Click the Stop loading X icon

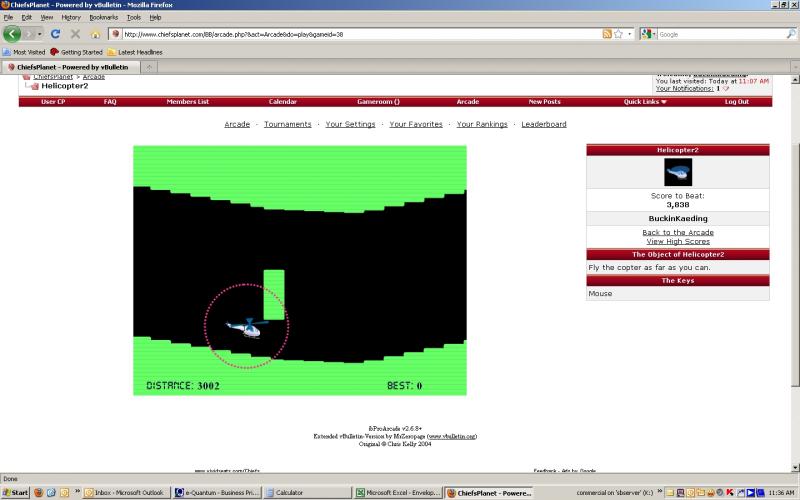(76, 34)
